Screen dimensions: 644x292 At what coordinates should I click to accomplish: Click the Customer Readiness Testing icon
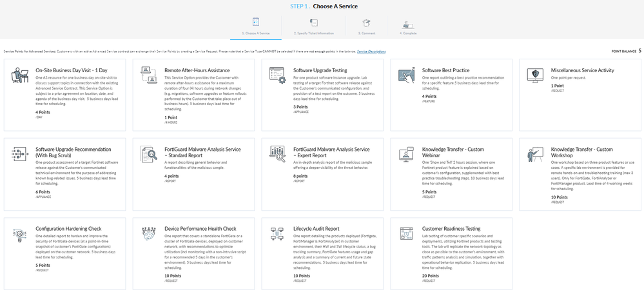[406, 233]
